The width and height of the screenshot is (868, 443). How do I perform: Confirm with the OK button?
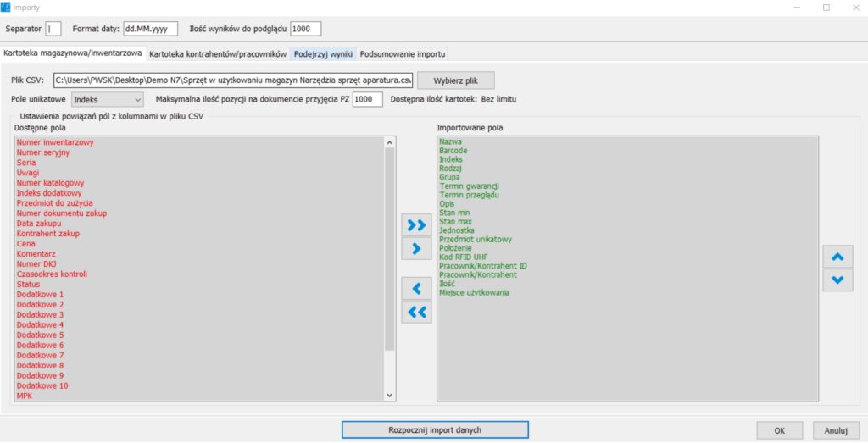click(x=778, y=430)
